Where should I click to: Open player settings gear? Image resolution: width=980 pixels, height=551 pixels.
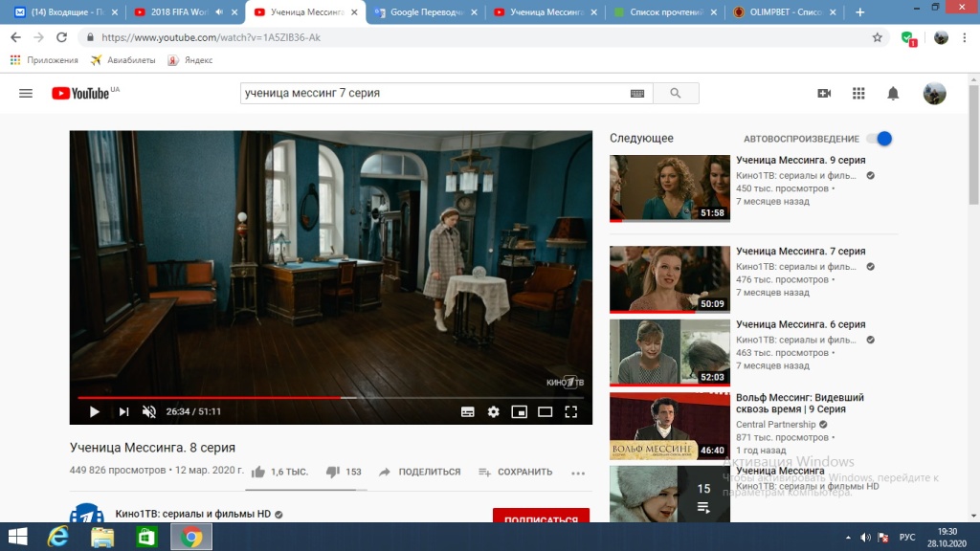tap(493, 411)
